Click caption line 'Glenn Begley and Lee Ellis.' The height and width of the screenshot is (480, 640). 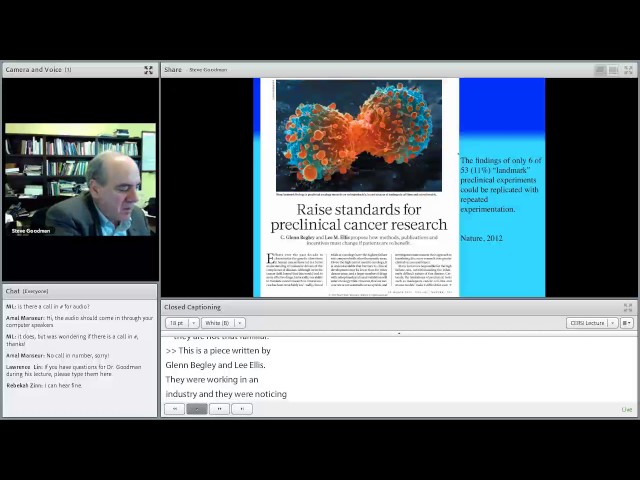(x=216, y=365)
